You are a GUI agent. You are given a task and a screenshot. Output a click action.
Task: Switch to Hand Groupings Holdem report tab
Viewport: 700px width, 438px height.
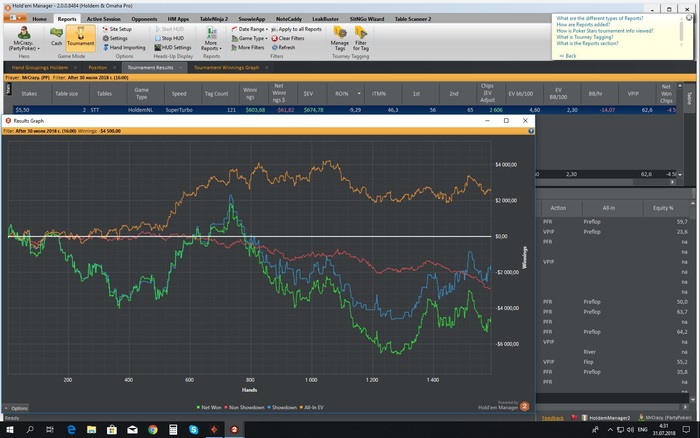pos(40,68)
